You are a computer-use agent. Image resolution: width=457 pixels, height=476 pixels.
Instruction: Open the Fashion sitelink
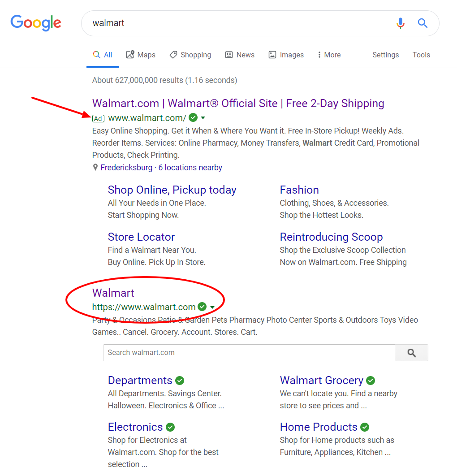(299, 190)
